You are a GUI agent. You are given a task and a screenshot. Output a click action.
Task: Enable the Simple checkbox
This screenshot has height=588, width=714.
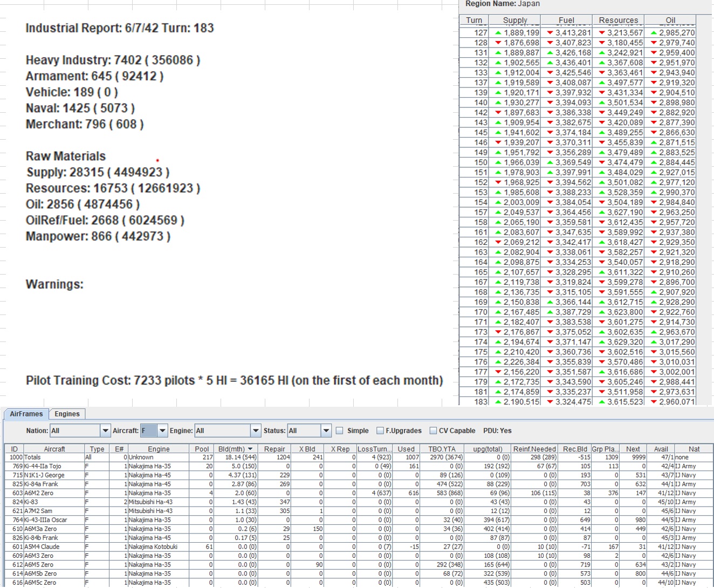339,430
